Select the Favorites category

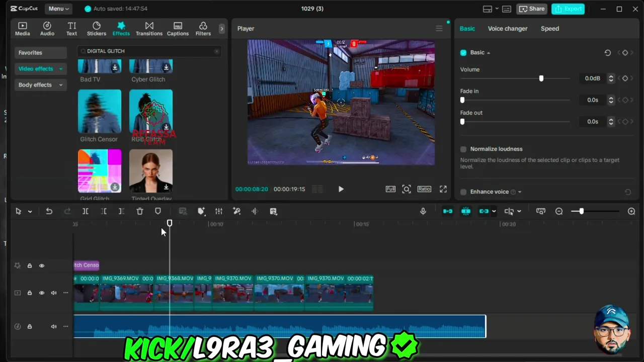(x=40, y=53)
